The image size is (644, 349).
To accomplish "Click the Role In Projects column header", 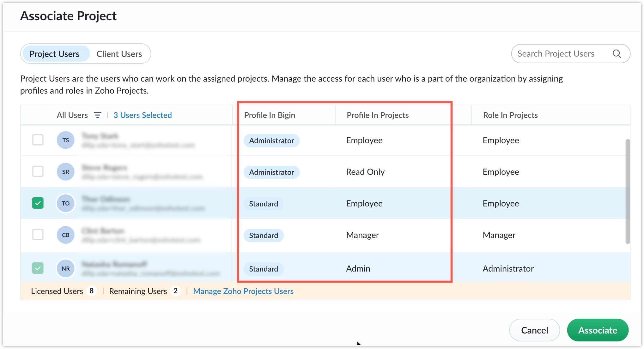I will [510, 115].
